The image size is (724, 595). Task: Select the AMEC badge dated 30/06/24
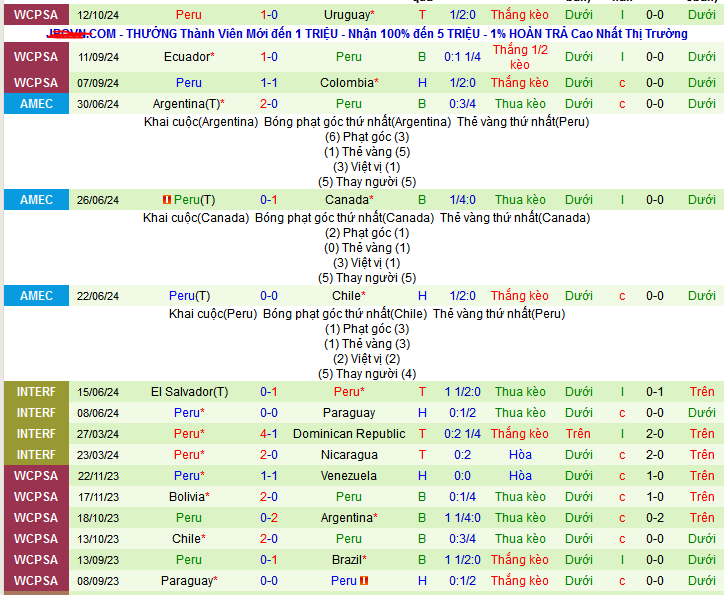(36, 104)
